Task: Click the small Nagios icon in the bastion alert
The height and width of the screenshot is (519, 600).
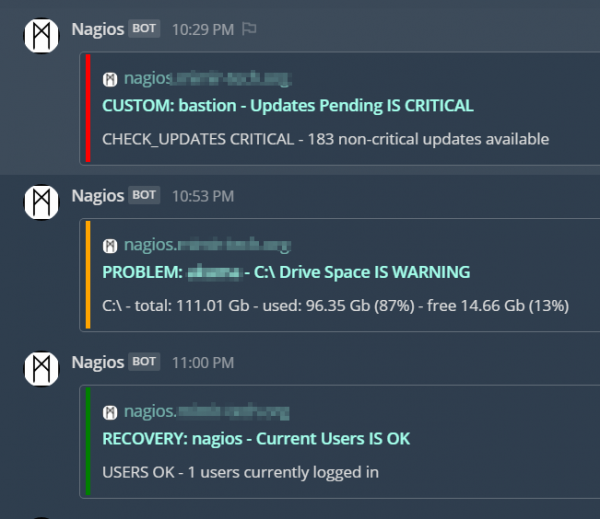Action: [x=111, y=78]
